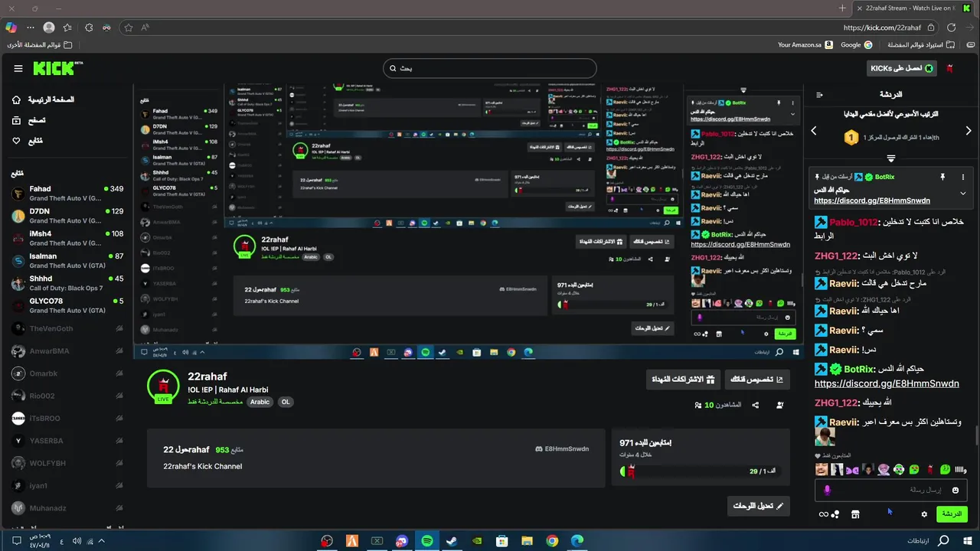Viewport: 980px width, 551px height.
Task: Show hidden tray icons chevron
Action: (x=102, y=541)
